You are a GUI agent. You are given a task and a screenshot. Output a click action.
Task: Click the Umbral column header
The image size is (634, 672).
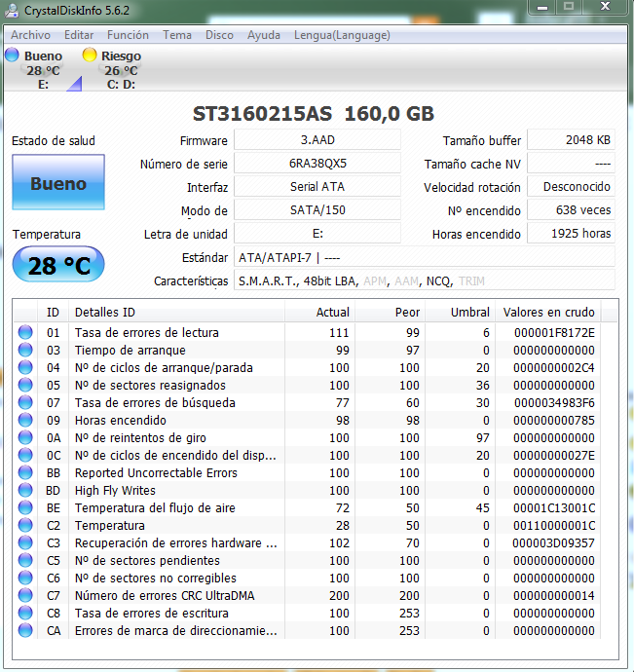[x=460, y=312]
